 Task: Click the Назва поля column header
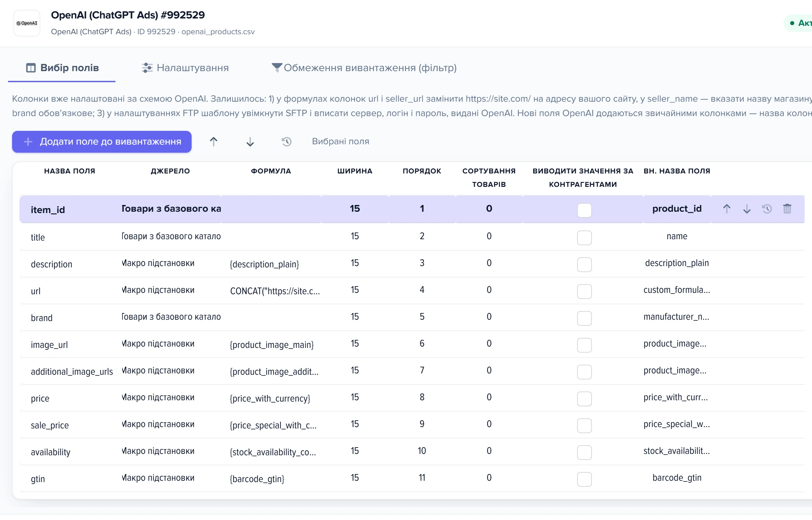[69, 171]
